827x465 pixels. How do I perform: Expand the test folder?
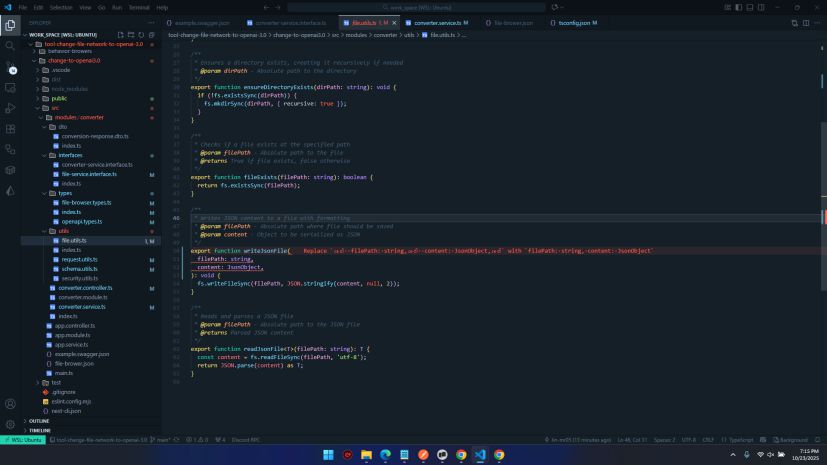[x=56, y=383]
